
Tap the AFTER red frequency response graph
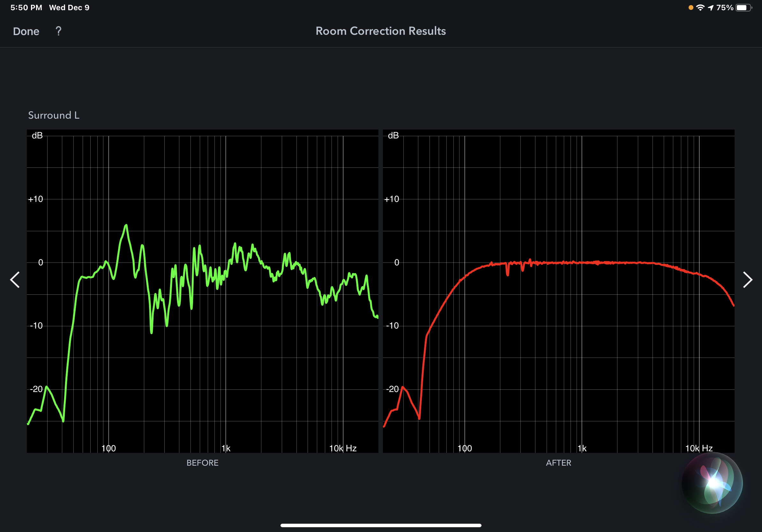558,291
